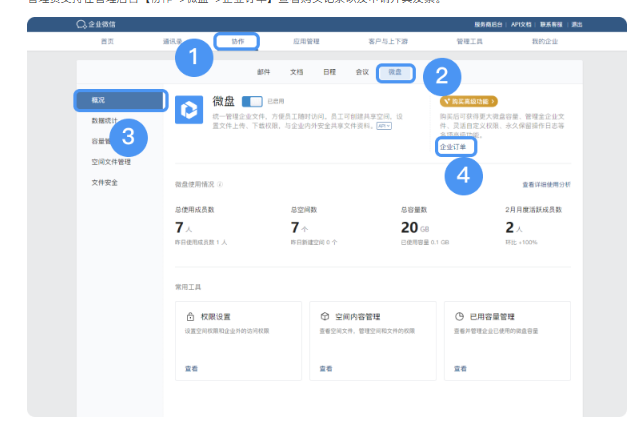Open 文件安全 in the sidebar

point(104,182)
